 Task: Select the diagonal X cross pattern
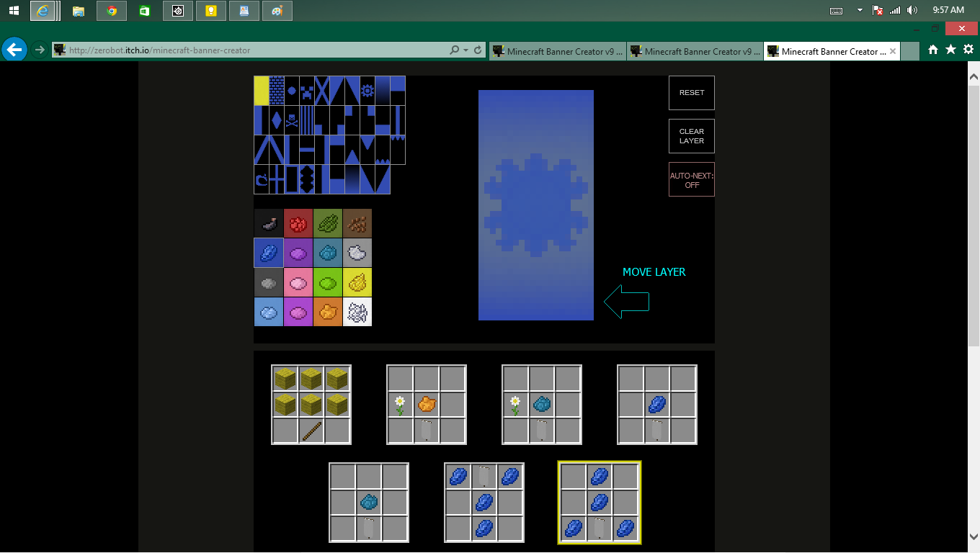pos(321,91)
